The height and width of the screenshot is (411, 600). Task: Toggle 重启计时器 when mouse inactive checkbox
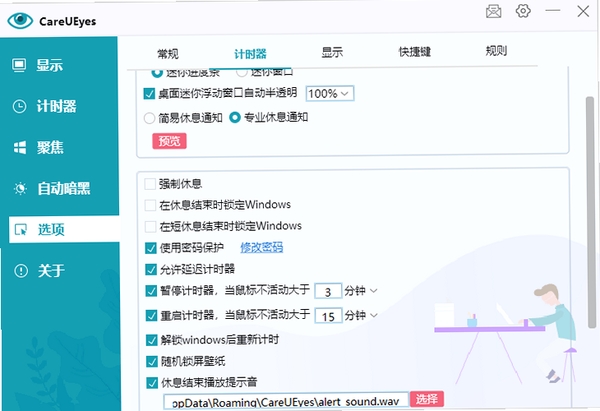pos(152,316)
